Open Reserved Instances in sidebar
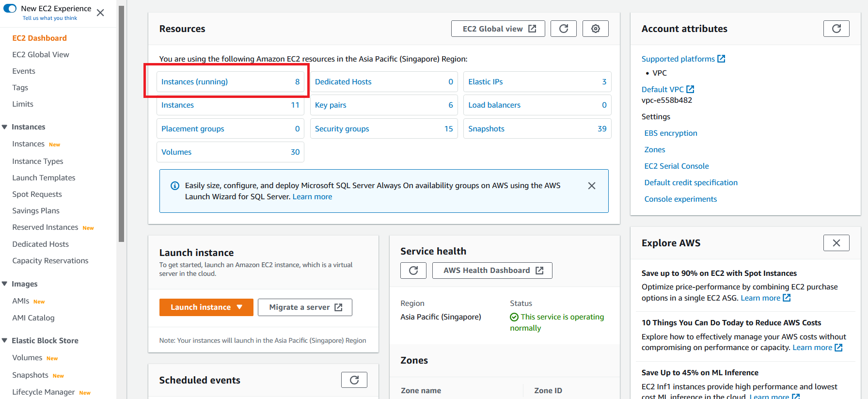Image resolution: width=868 pixels, height=399 pixels. tap(45, 227)
